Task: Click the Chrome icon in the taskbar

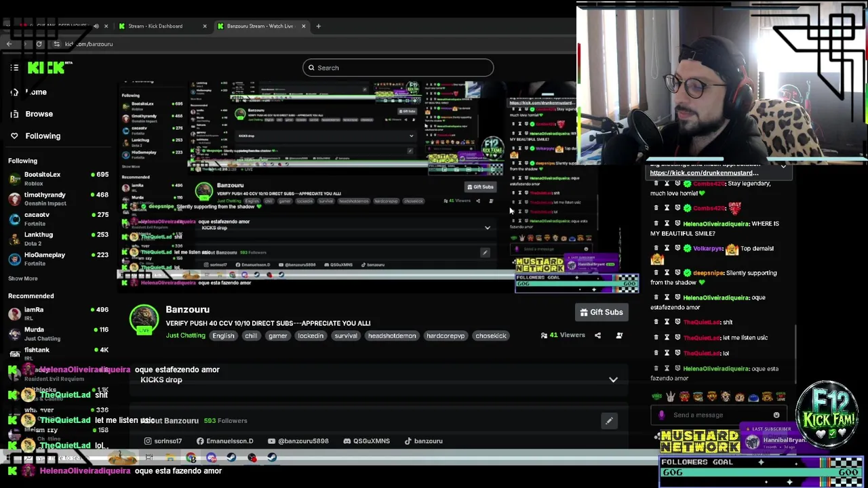Action: click(x=191, y=457)
